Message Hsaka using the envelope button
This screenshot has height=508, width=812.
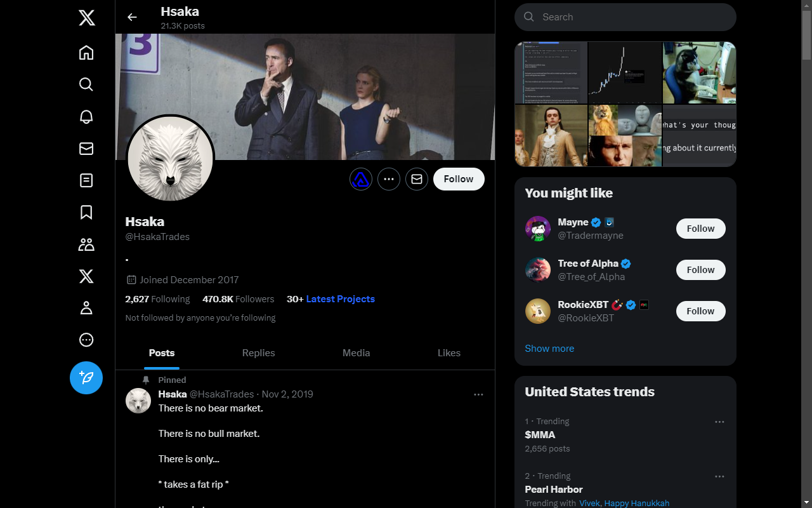coord(417,179)
